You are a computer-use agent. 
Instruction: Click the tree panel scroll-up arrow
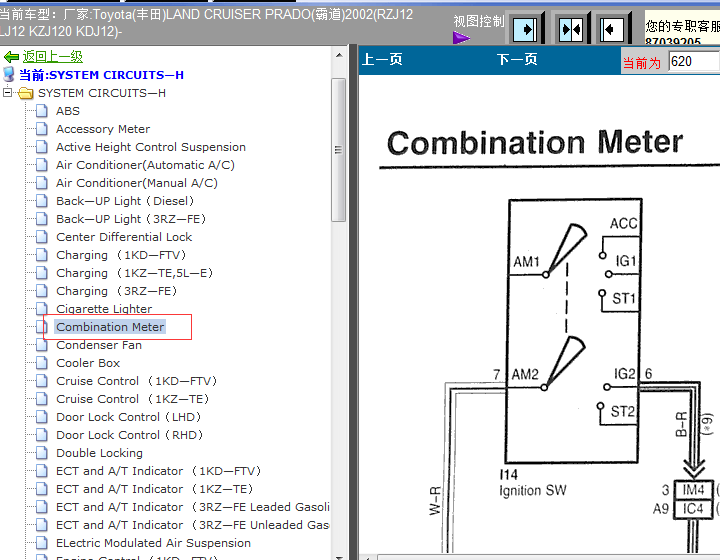pos(339,56)
